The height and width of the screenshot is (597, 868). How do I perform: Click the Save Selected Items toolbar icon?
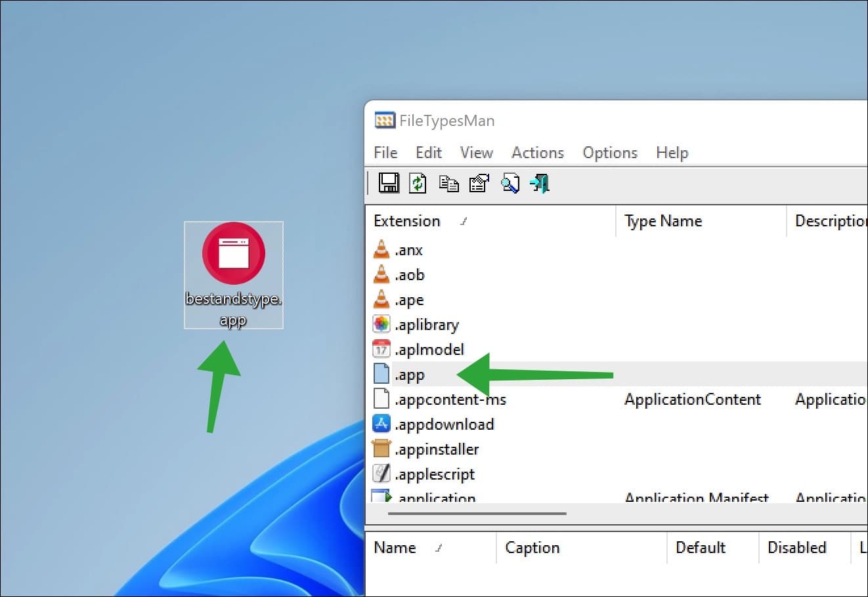coord(389,184)
